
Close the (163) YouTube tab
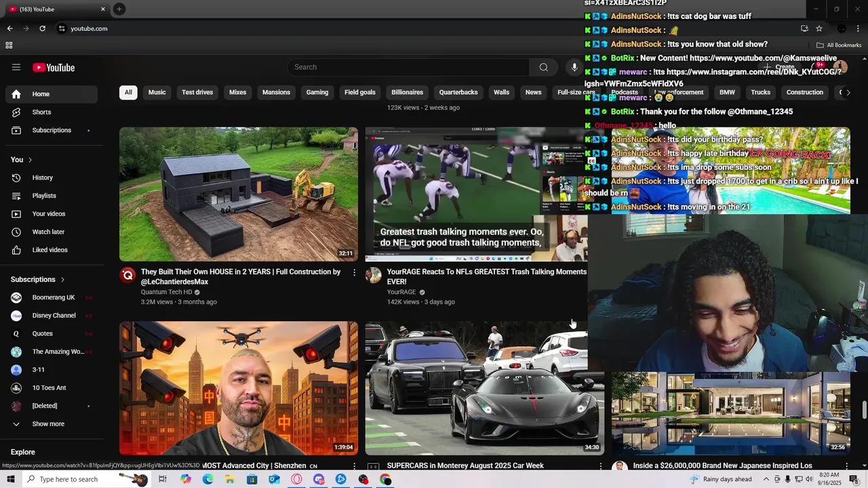(x=103, y=9)
